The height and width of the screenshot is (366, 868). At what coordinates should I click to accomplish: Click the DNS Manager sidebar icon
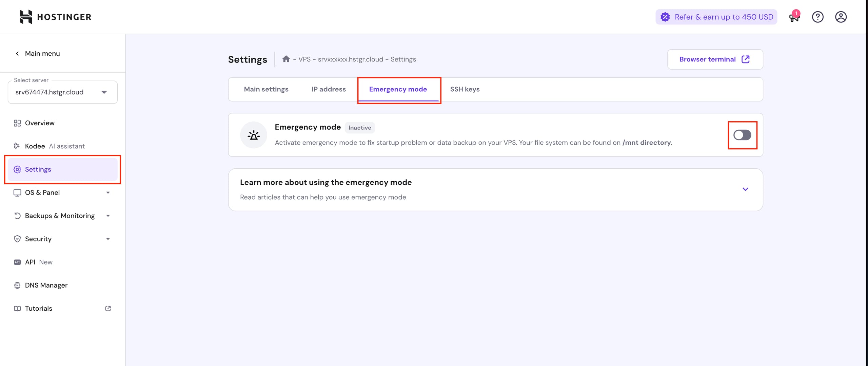[17, 285]
